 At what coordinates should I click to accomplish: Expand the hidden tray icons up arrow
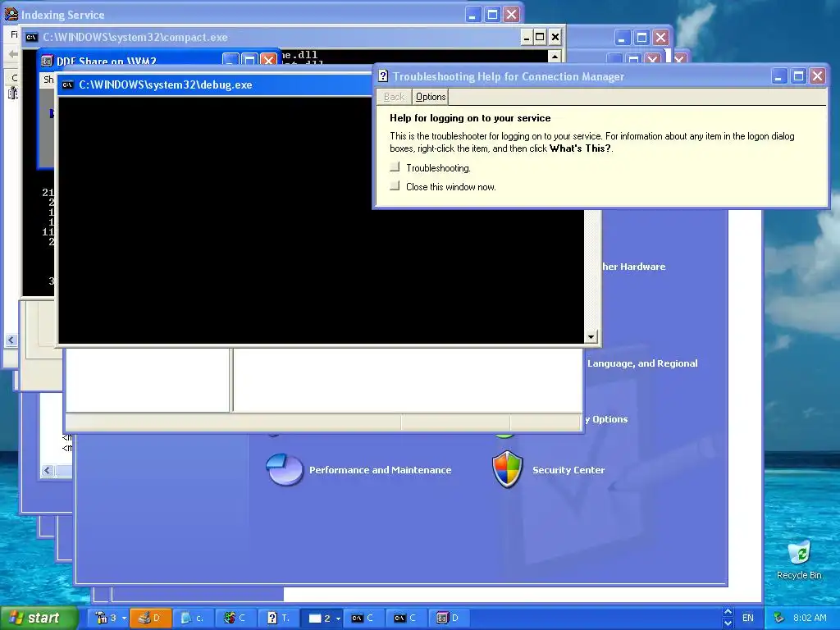[x=728, y=612]
